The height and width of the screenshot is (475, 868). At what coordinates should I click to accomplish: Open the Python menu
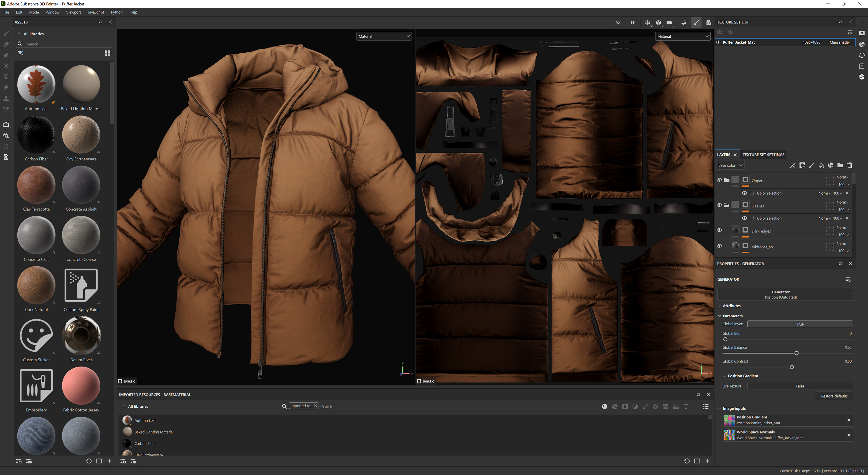pyautogui.click(x=117, y=12)
